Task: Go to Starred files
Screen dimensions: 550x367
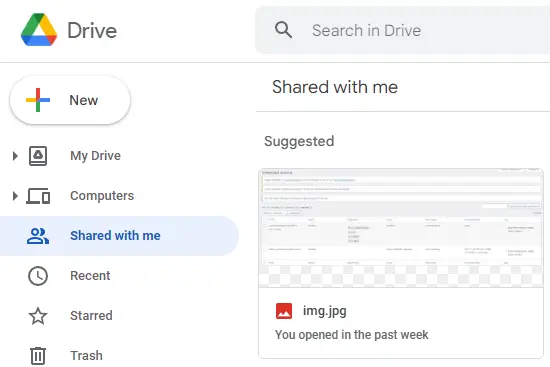Action: tap(91, 316)
